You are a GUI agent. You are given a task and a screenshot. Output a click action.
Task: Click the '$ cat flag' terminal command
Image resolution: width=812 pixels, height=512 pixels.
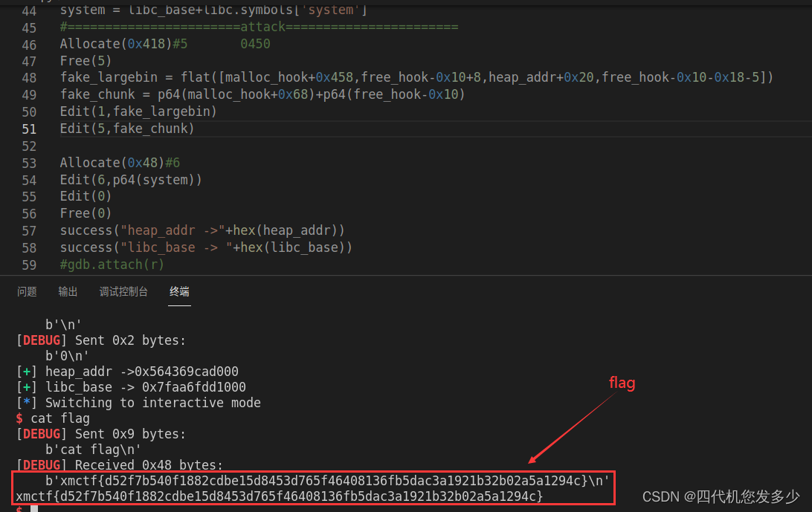(x=53, y=418)
